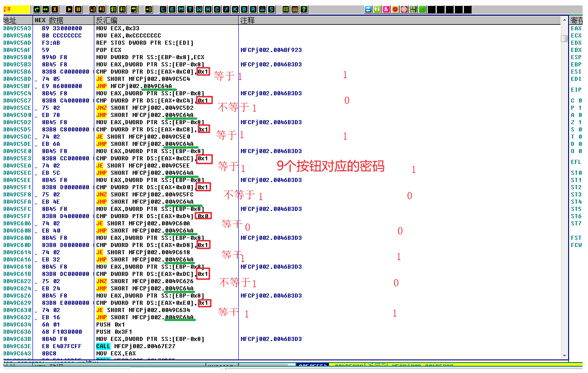The width and height of the screenshot is (588, 373).
Task: Click the 注释 column header
Action: 399,20
